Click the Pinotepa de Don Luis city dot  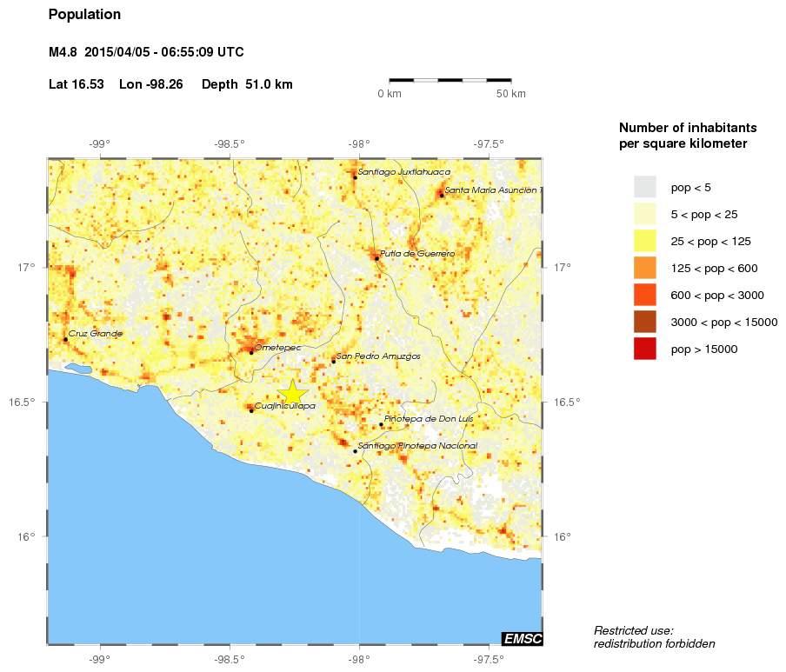tap(381, 424)
